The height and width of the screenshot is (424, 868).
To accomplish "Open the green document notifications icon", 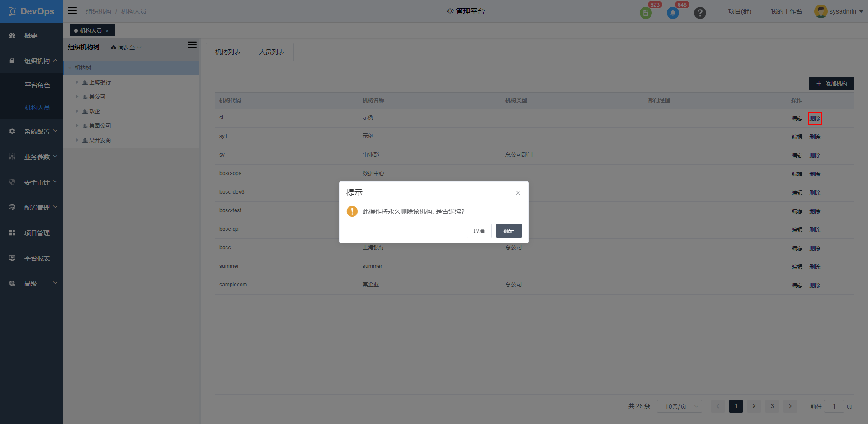I will [x=646, y=13].
